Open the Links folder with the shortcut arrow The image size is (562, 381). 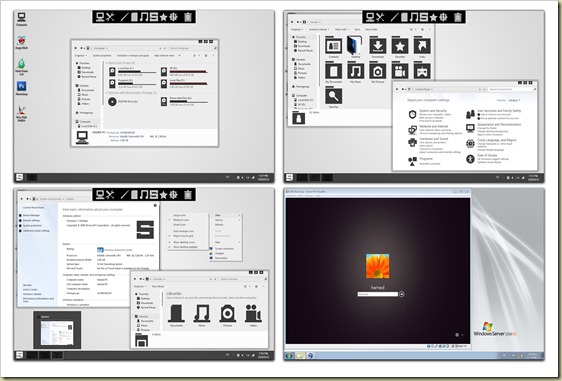coord(422,47)
